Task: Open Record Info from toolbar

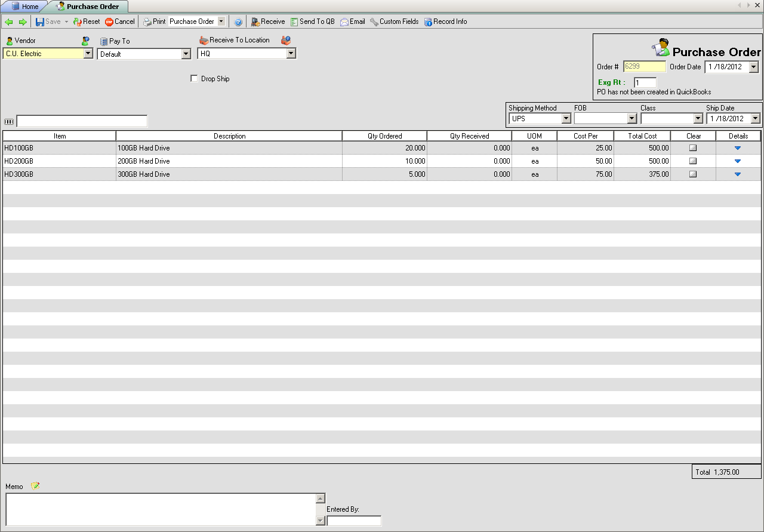Action: [x=445, y=21]
